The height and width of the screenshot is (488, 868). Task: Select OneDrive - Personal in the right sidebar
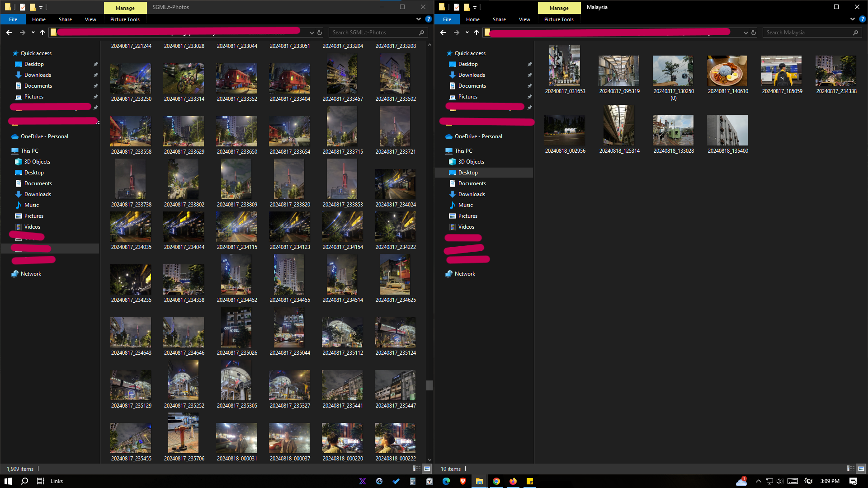pyautogui.click(x=478, y=136)
